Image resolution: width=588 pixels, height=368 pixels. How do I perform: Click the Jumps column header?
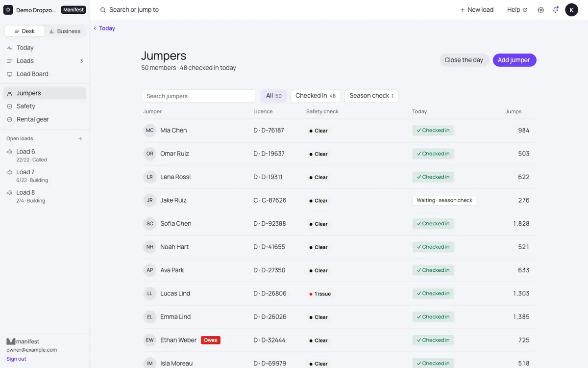(x=514, y=111)
